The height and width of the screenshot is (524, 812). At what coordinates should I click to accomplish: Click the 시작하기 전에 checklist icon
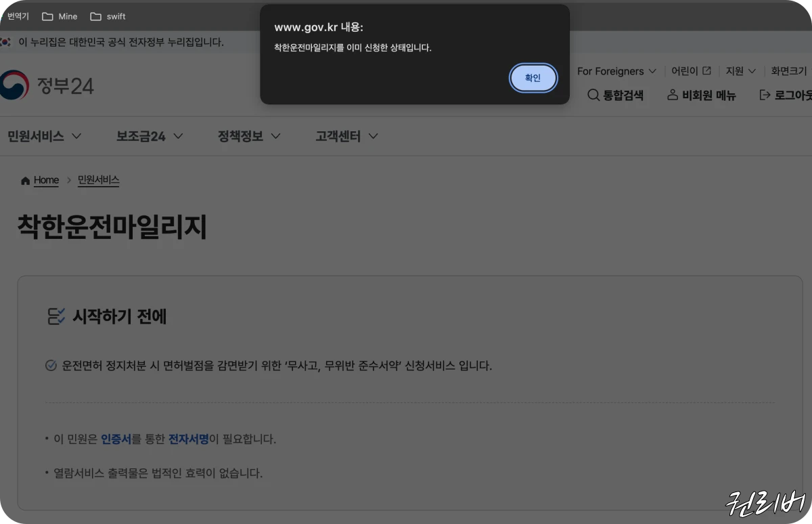[x=56, y=315]
